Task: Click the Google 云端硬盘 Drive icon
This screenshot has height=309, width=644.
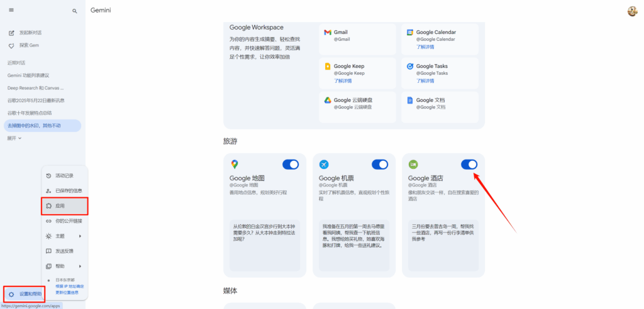Action: (x=327, y=100)
